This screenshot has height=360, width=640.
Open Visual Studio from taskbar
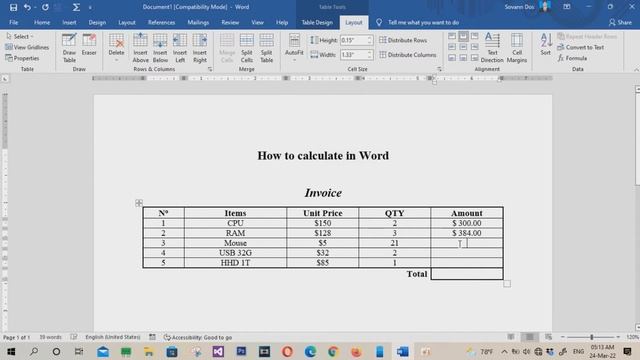(x=218, y=351)
